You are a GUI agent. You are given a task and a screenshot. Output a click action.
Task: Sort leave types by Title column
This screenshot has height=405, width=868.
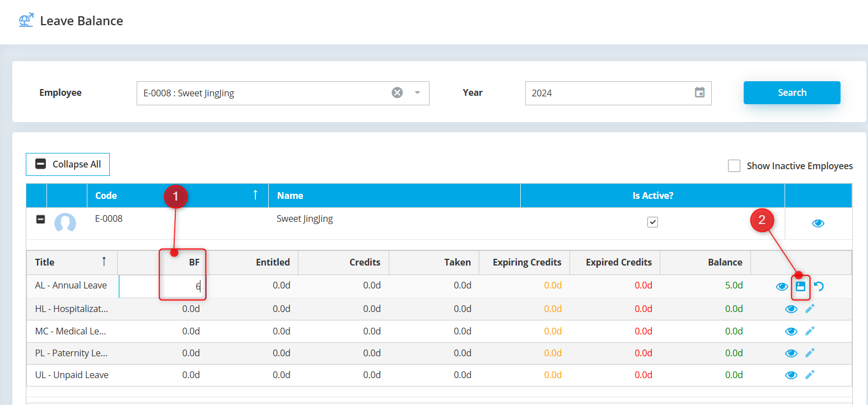(x=72, y=262)
